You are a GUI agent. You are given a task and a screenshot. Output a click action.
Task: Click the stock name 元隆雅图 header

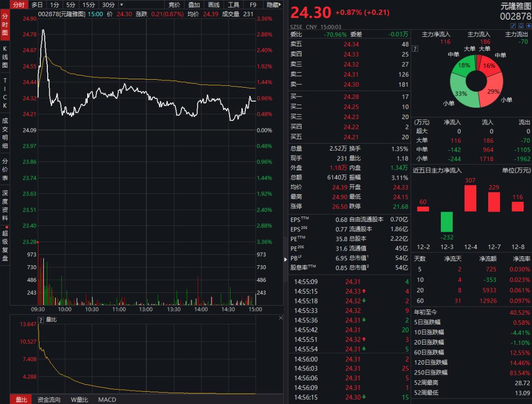tap(516, 6)
